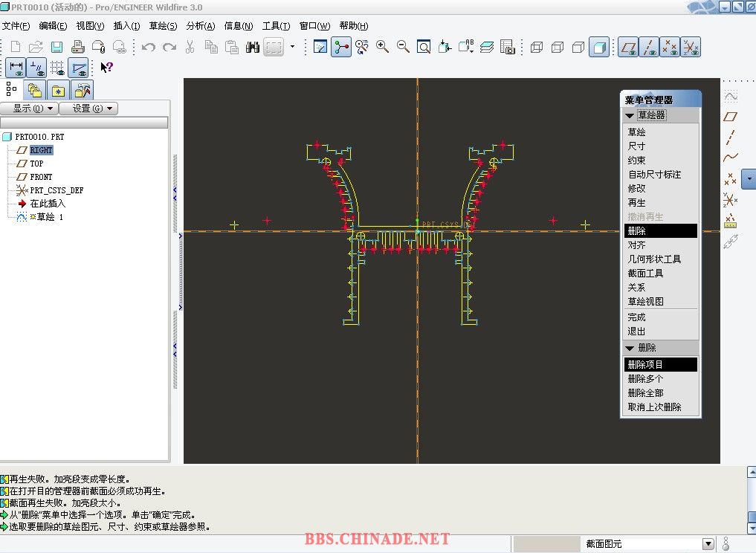The height and width of the screenshot is (553, 756).
Task: Click the Print icon
Action: [77, 47]
